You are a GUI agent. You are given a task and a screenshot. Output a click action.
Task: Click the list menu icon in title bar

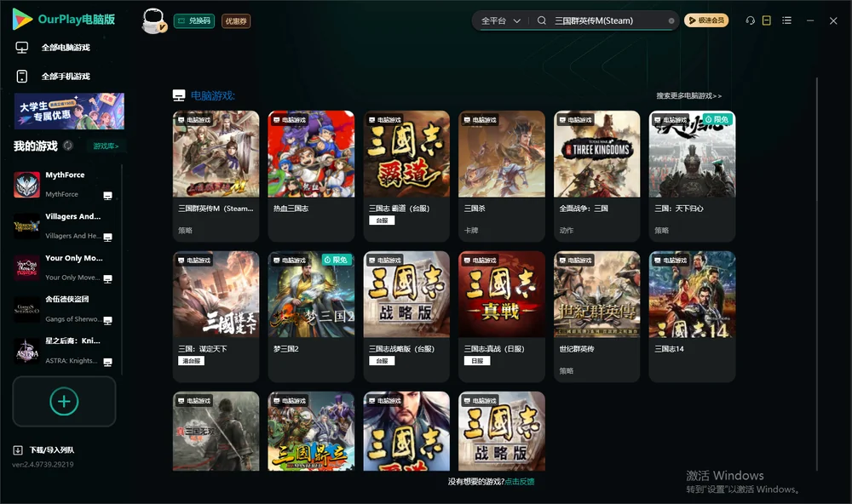pyautogui.click(x=786, y=20)
